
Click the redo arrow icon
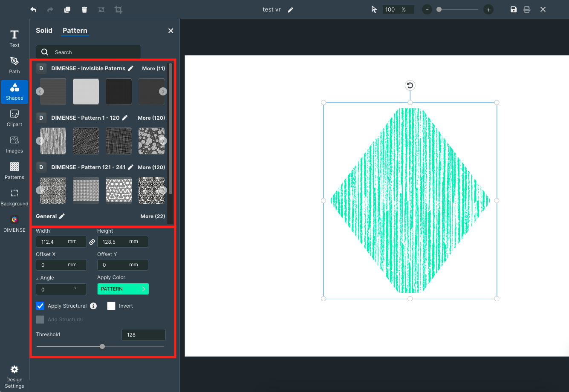50,10
